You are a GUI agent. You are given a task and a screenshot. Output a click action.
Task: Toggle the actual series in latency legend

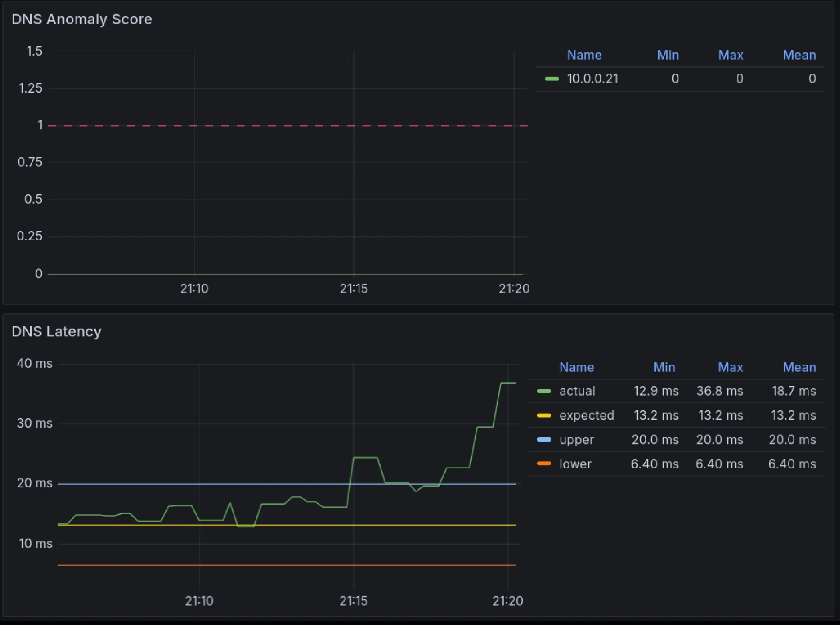577,391
